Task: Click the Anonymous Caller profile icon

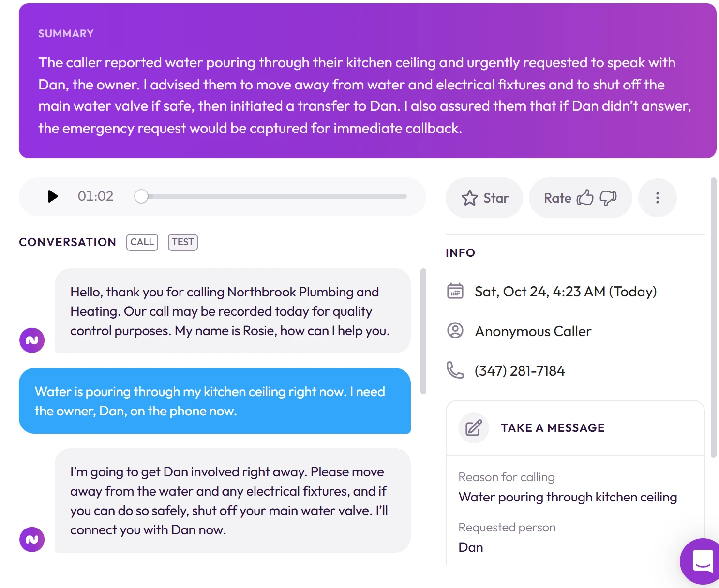Action: [455, 331]
